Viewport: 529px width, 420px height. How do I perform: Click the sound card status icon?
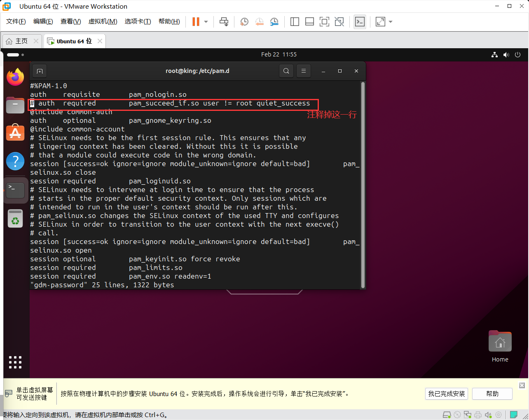(488, 415)
